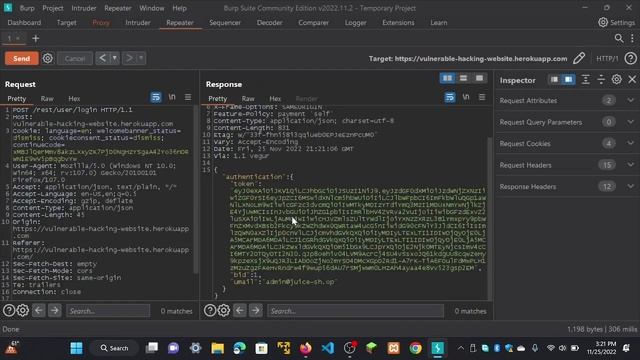Click Response search input field
Viewport: 640px width, 360px height.
[355, 311]
